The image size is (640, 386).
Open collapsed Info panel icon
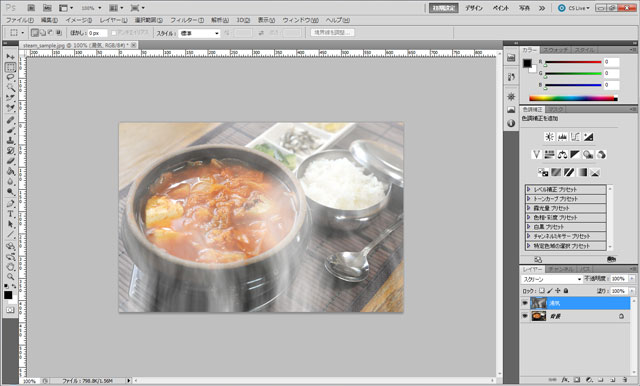511,123
